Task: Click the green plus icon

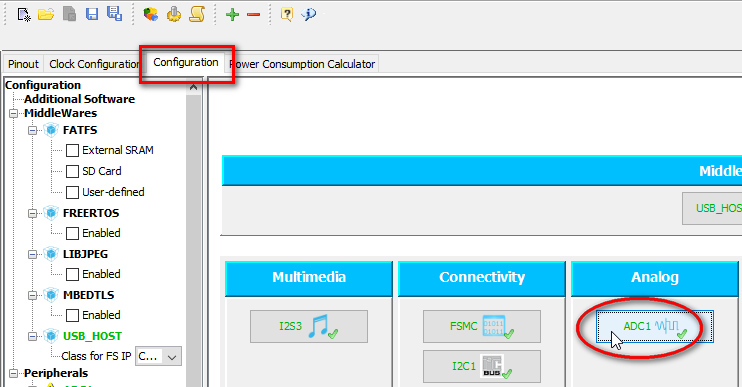Action: [232, 15]
